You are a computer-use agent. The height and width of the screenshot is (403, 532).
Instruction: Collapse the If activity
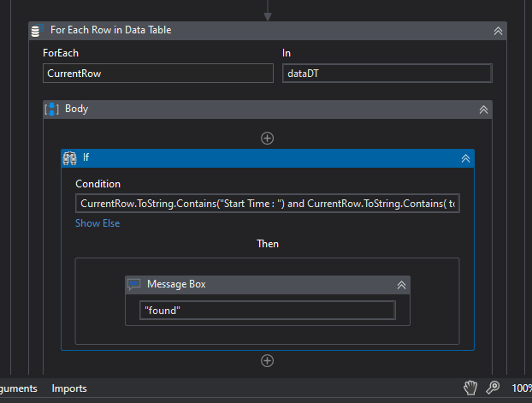466,158
